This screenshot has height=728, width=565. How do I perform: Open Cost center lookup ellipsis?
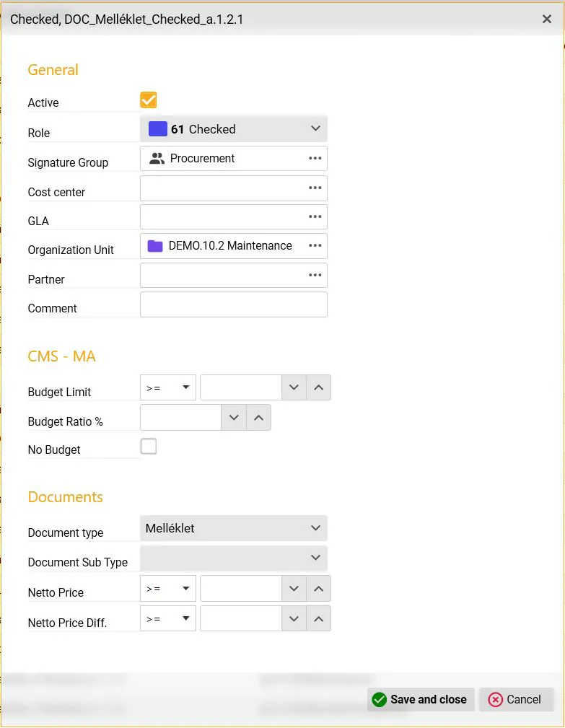tap(315, 188)
